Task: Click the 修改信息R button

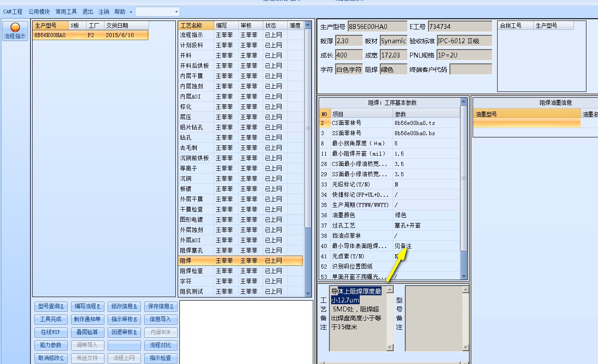Action: 124,306
